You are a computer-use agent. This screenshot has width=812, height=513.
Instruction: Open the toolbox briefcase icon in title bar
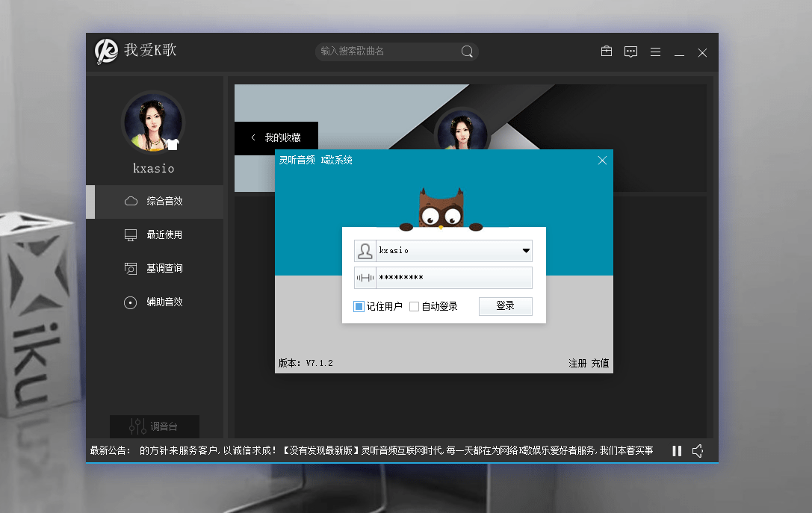(607, 52)
